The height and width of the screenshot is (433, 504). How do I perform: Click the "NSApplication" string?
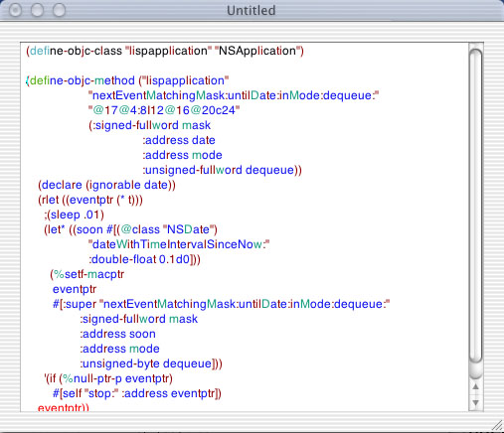257,51
